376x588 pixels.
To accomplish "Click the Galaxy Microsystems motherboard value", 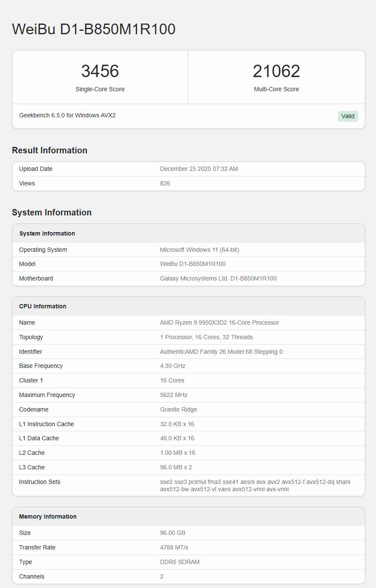I will coord(218,278).
